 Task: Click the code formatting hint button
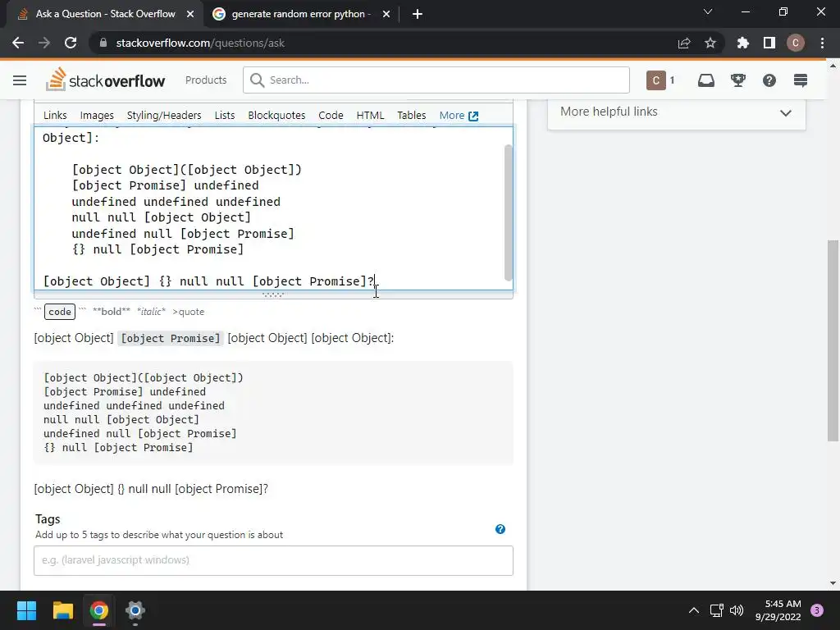coord(59,312)
